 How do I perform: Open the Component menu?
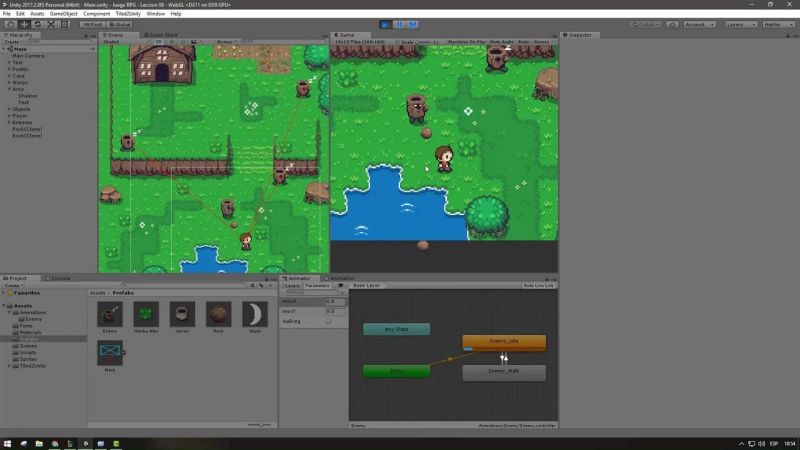[x=96, y=14]
